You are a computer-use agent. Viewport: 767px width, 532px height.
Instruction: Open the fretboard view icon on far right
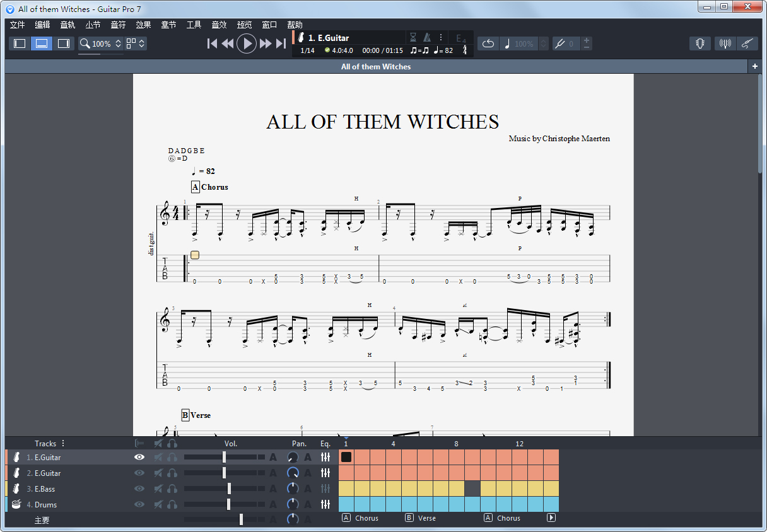point(747,43)
